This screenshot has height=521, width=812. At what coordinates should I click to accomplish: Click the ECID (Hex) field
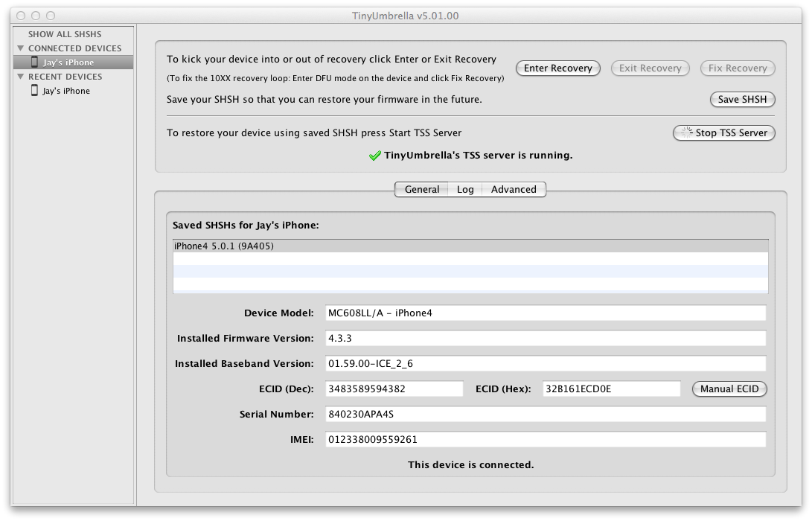[x=611, y=389]
